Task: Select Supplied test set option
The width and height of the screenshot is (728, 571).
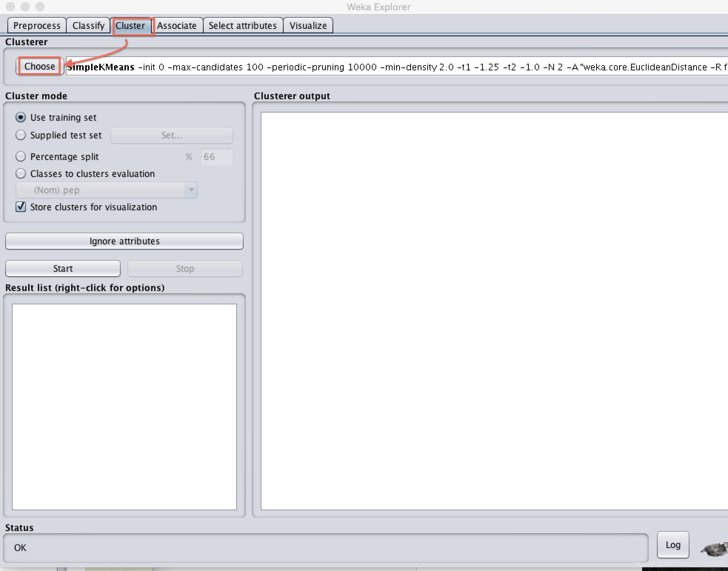Action: pyautogui.click(x=21, y=135)
